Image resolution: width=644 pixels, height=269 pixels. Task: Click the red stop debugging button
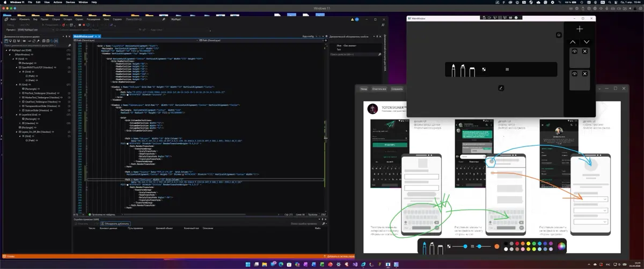click(84, 25)
